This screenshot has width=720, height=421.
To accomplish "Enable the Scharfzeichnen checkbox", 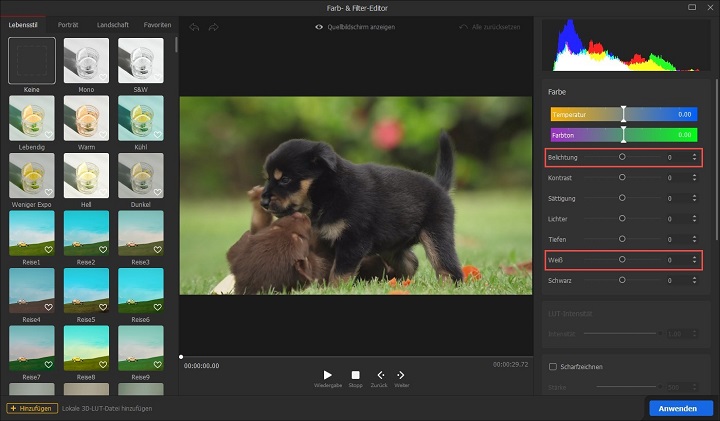I will tap(553, 366).
